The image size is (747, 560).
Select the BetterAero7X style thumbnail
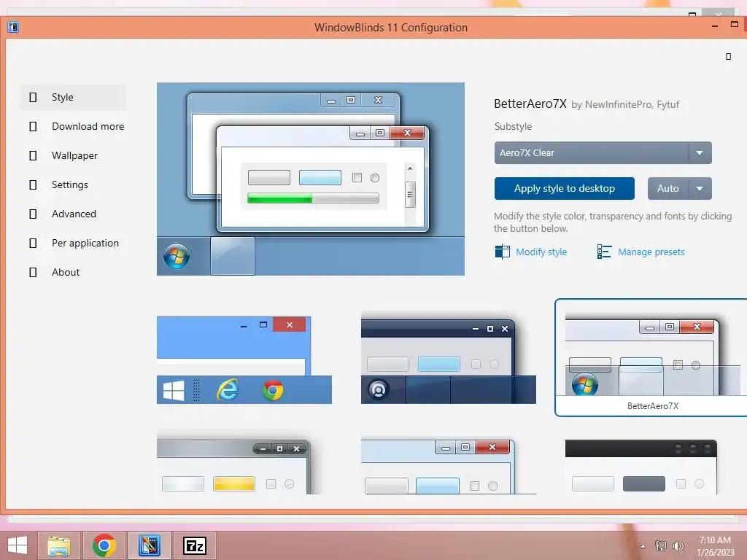651,357
